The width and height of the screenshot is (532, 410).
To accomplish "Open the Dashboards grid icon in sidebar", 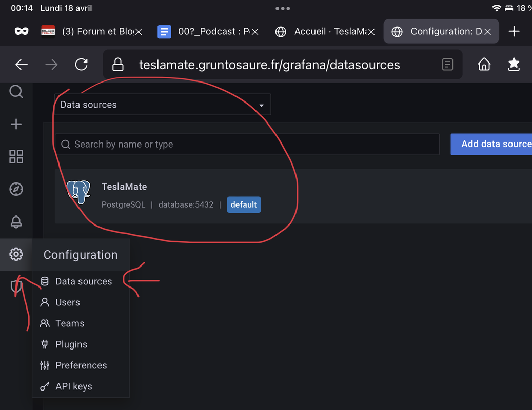I will tap(16, 156).
